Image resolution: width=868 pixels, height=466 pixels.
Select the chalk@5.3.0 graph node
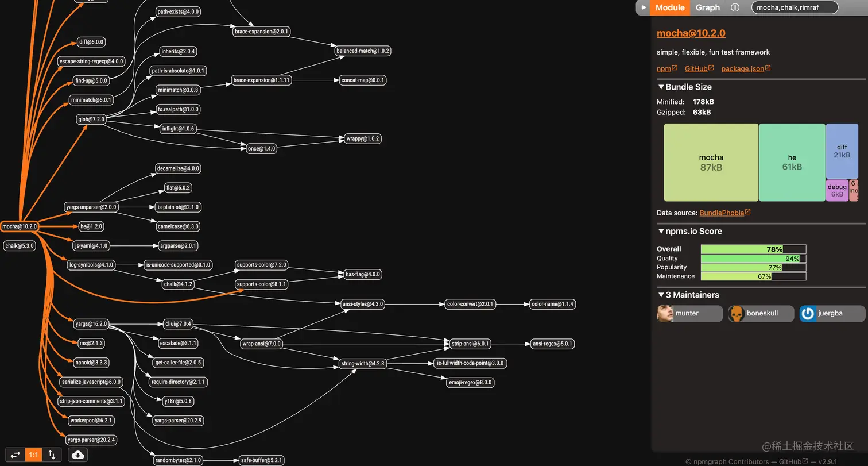[x=20, y=245]
